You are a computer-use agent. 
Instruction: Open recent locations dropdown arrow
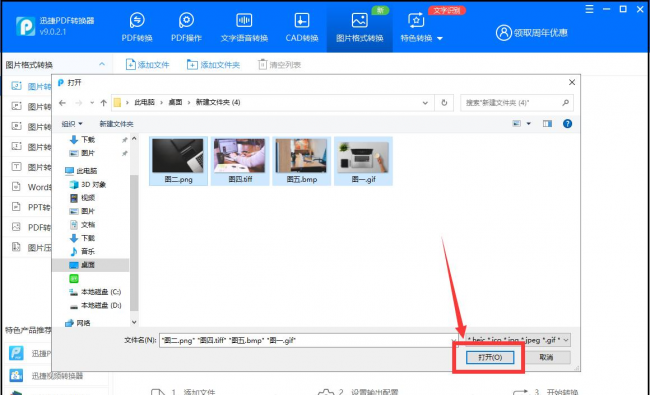tap(92, 103)
